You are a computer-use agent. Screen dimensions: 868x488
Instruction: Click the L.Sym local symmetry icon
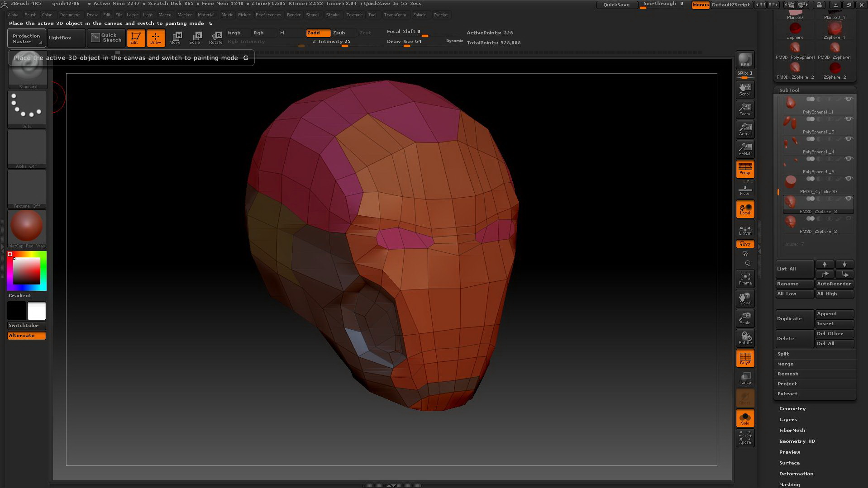click(745, 231)
